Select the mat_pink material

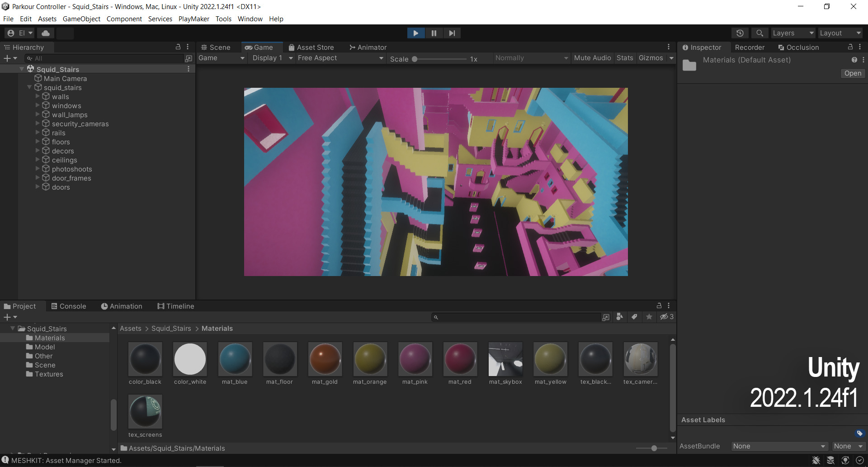pyautogui.click(x=415, y=363)
